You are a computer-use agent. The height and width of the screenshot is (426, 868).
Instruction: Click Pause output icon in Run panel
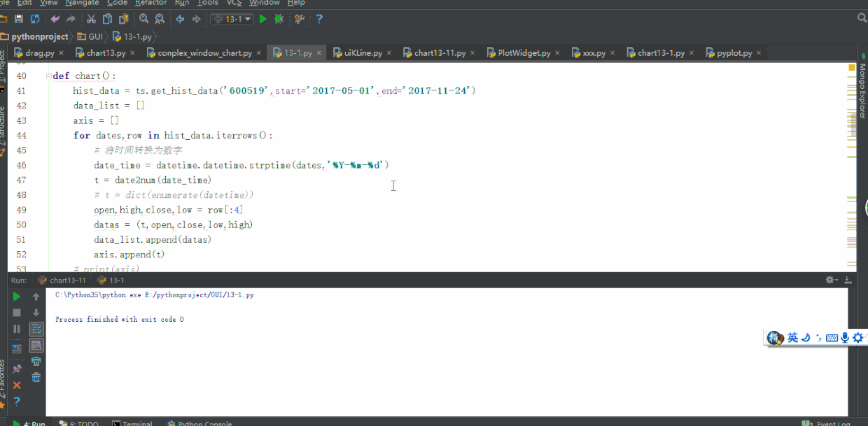tap(17, 329)
